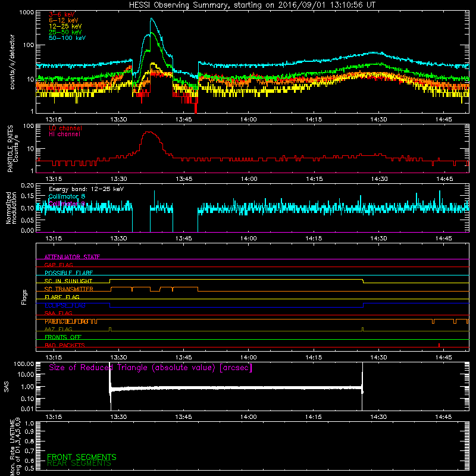The width and height of the screenshot is (476, 476).
Task: Click the peak of the red LO channel curve
Action: tap(149, 132)
